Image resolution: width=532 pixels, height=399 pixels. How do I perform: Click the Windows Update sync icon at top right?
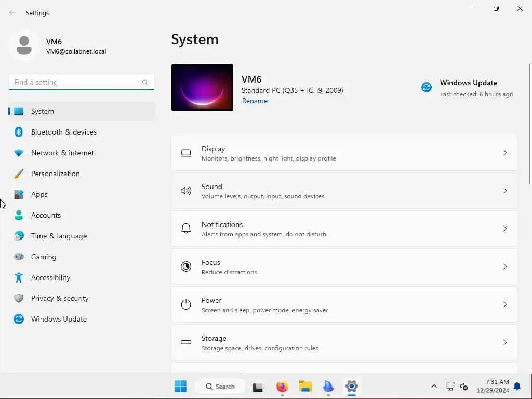427,87
